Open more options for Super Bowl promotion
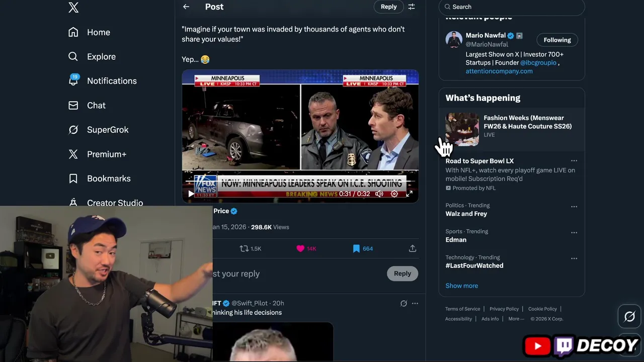 point(574,161)
